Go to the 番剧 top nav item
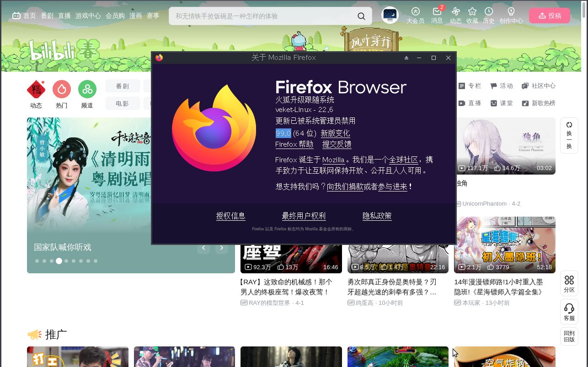Screen dimensions: 588x367 point(47,16)
